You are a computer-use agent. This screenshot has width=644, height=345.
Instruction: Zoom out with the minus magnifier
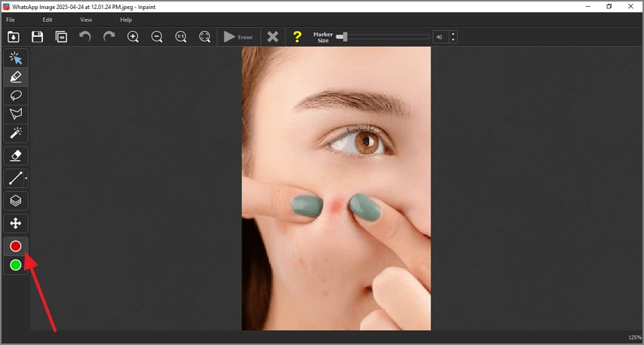[157, 37]
